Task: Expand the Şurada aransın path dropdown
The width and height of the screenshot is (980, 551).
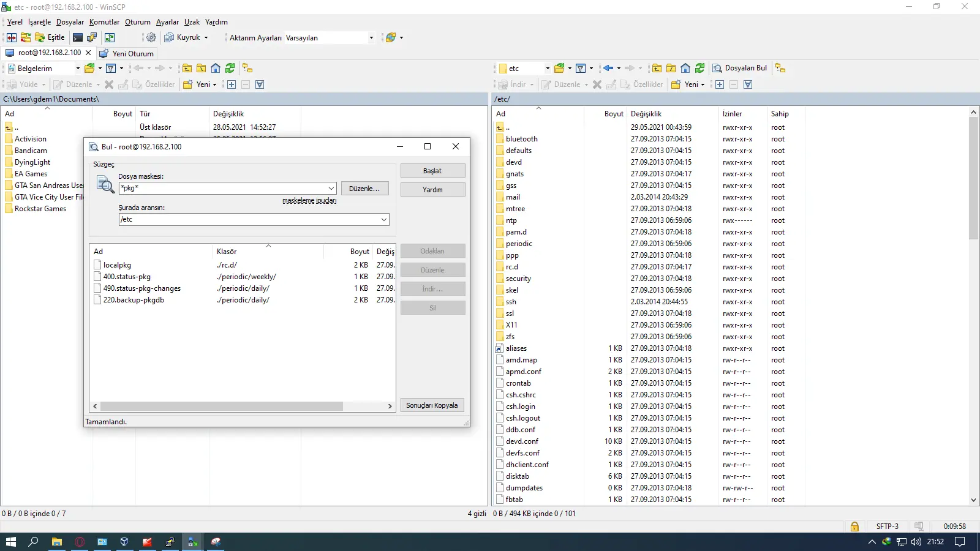Action: 384,220
